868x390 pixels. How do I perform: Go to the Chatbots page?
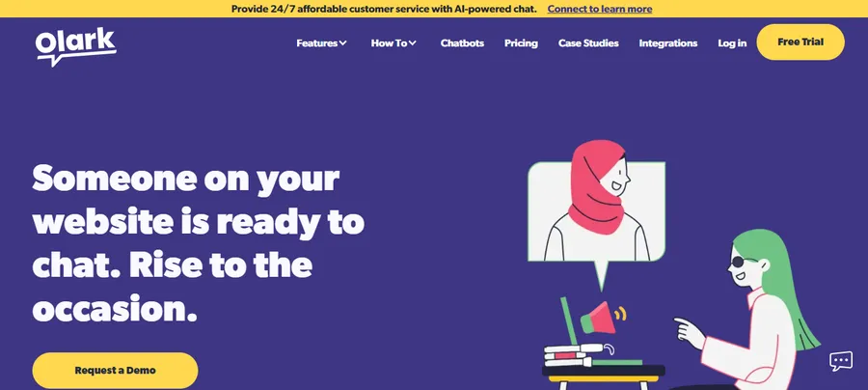pyautogui.click(x=462, y=42)
